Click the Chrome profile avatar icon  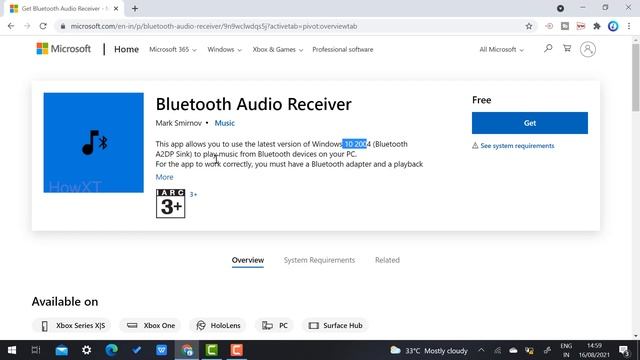613,26
